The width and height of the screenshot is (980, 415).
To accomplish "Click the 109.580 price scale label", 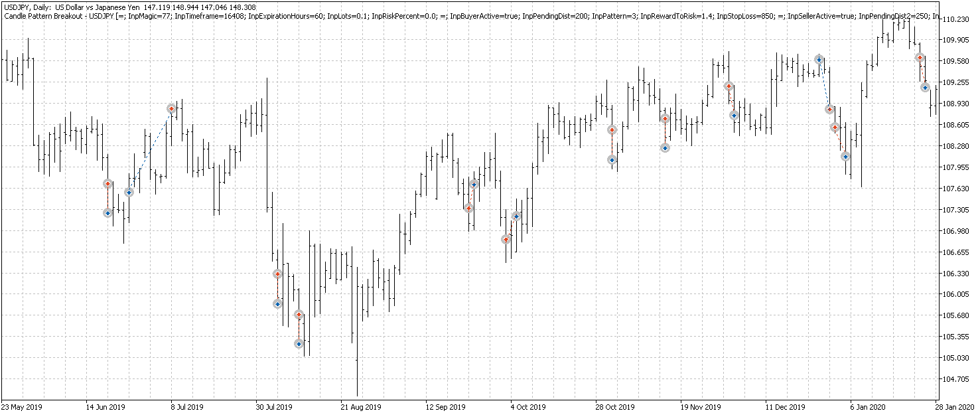I will (956, 62).
